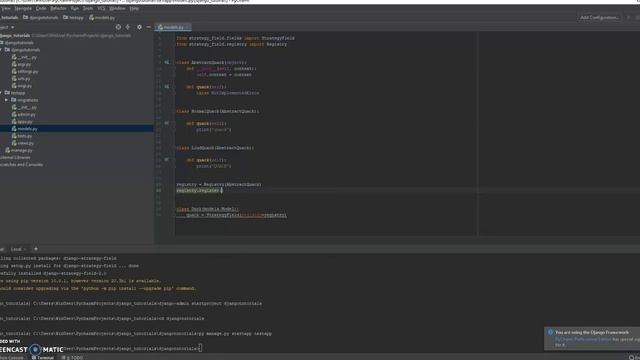640x360 pixels.
Task: Click gutter icon beside NormalQuack's quack method
Action: pyautogui.click(x=167, y=123)
